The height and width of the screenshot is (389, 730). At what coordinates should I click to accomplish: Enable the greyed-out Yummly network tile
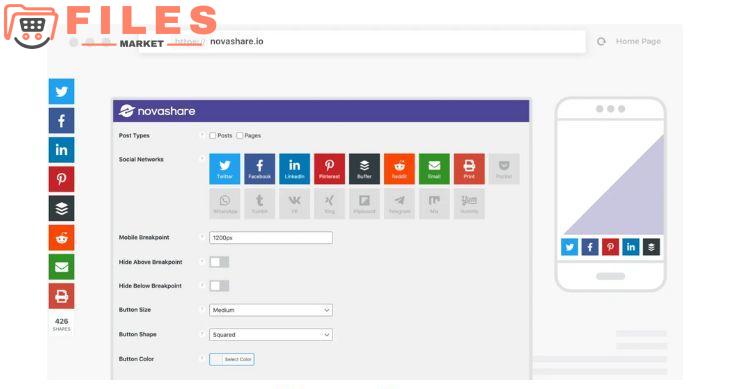coord(469,204)
